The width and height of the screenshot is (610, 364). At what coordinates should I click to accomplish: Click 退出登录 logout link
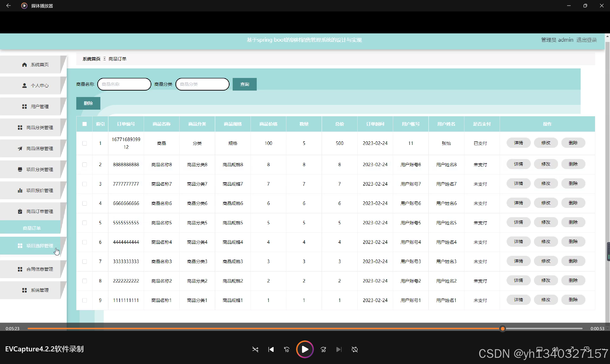point(586,40)
